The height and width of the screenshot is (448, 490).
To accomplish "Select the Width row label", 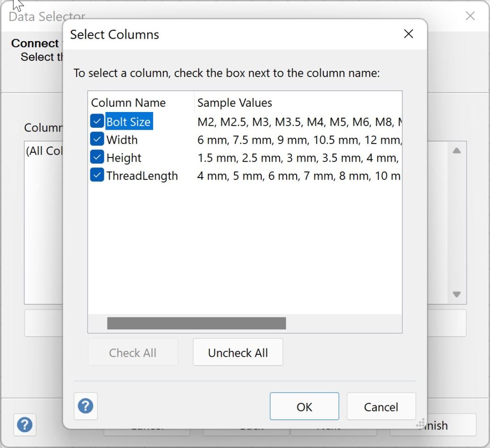I will (x=122, y=140).
